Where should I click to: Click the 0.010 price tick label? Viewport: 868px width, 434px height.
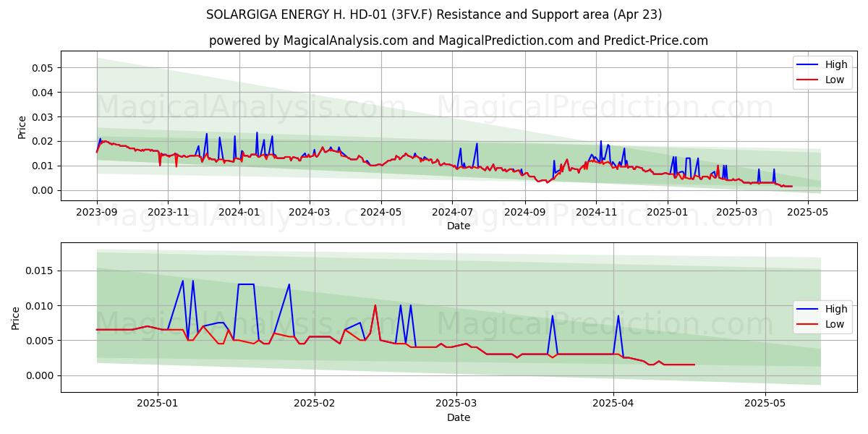(x=41, y=306)
